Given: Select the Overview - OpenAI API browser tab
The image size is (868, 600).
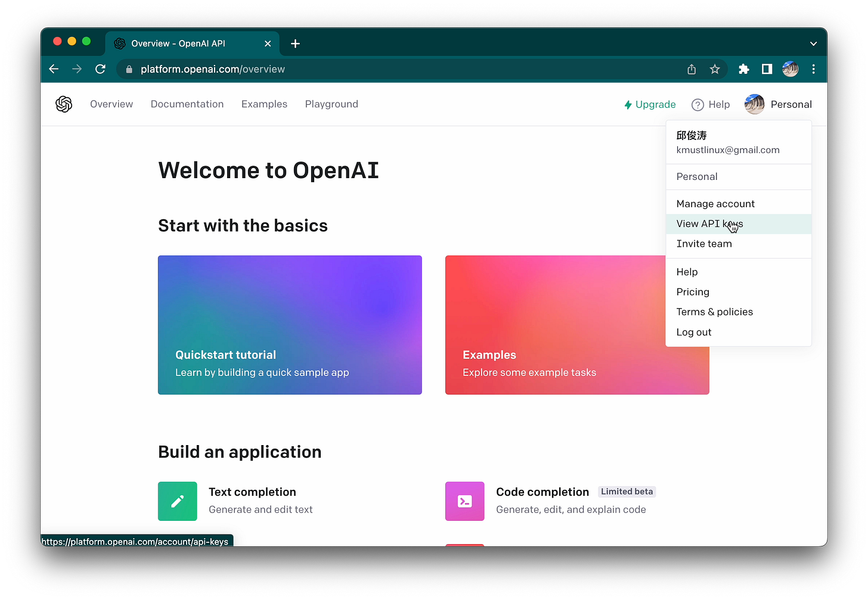Looking at the screenshot, I should 193,43.
